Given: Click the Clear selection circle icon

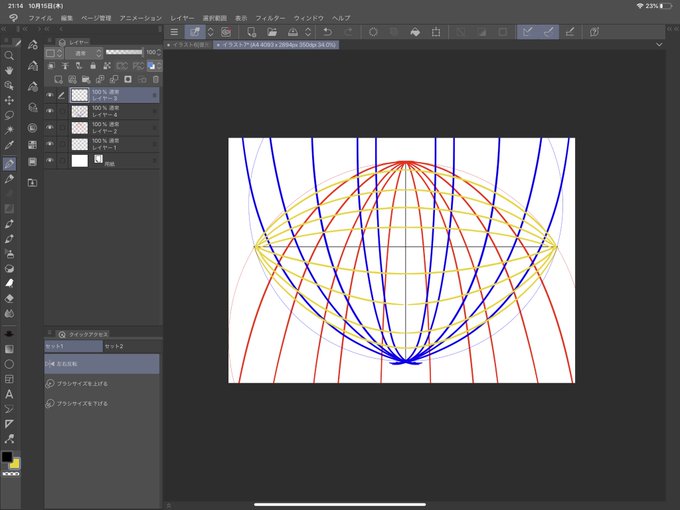Looking at the screenshot, I should point(373,32).
